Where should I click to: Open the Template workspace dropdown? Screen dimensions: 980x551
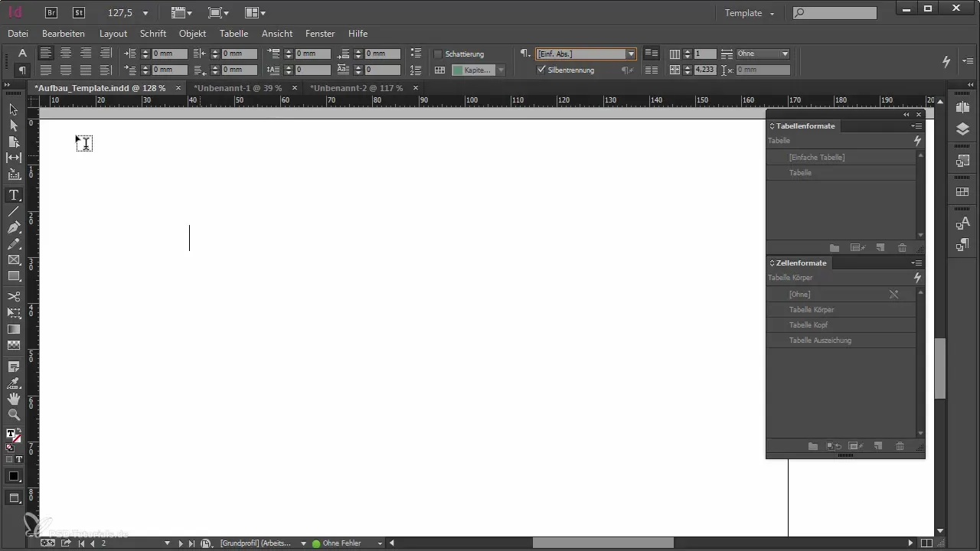pos(750,13)
